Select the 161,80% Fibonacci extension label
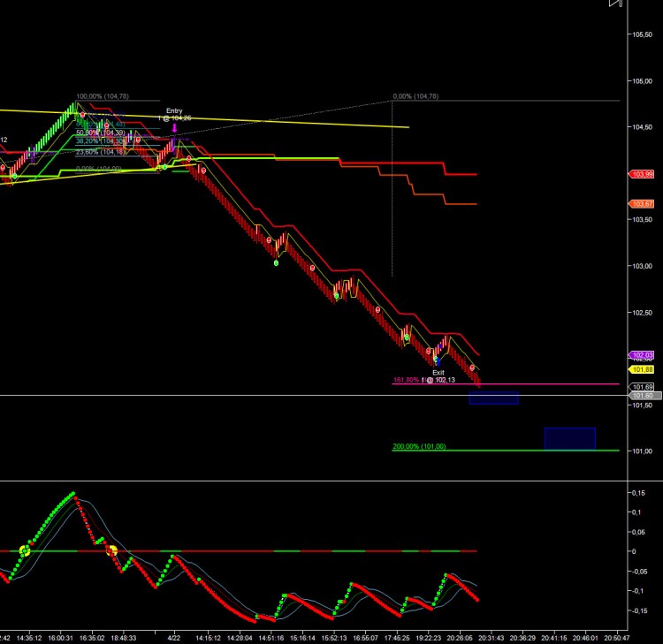The image size is (663, 644). [406, 380]
